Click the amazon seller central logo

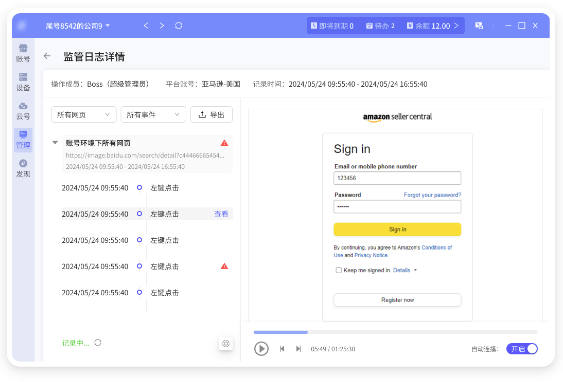397,117
